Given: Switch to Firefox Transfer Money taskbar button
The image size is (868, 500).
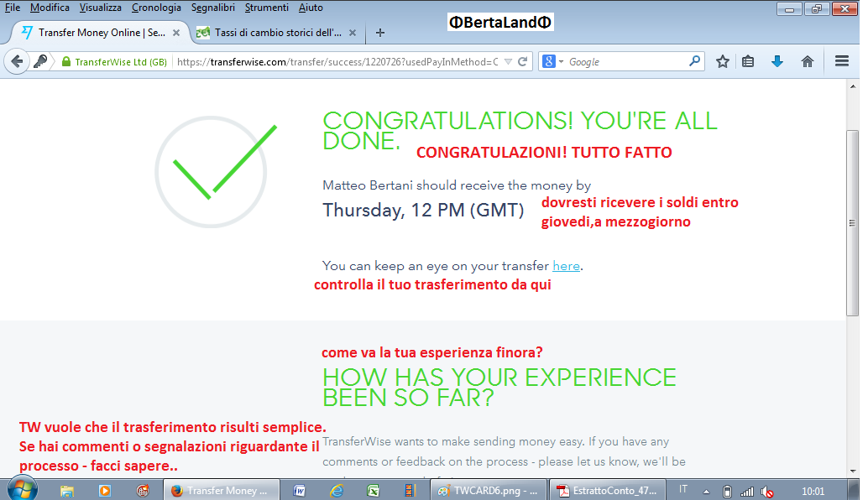Looking at the screenshot, I should 221,491.
